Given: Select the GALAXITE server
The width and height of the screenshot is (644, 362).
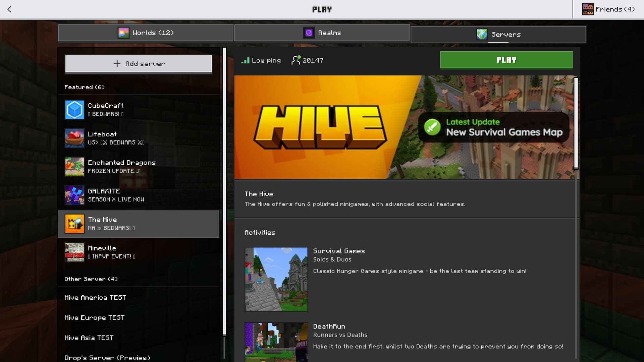Looking at the screenshot, I should (139, 195).
